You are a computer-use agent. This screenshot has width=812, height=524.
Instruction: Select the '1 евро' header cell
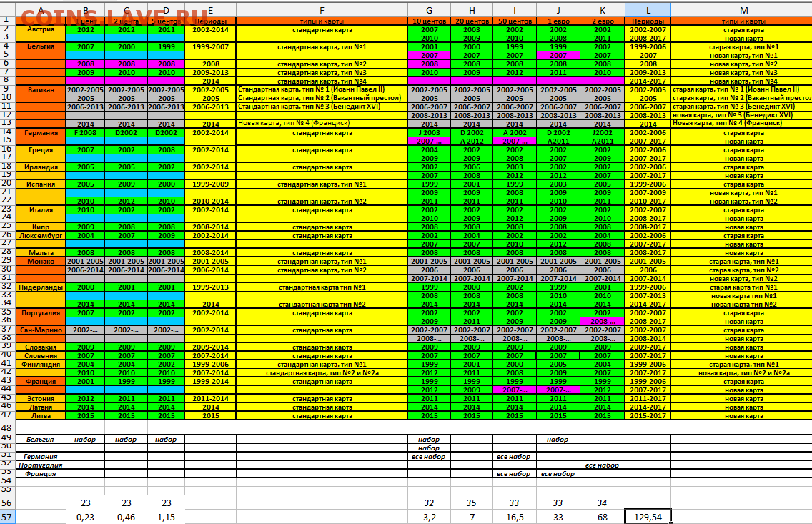[558, 21]
